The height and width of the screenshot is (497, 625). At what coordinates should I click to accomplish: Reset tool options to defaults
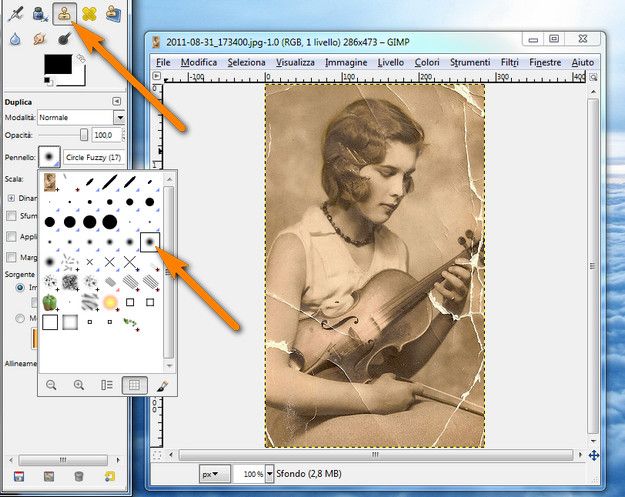(x=110, y=476)
